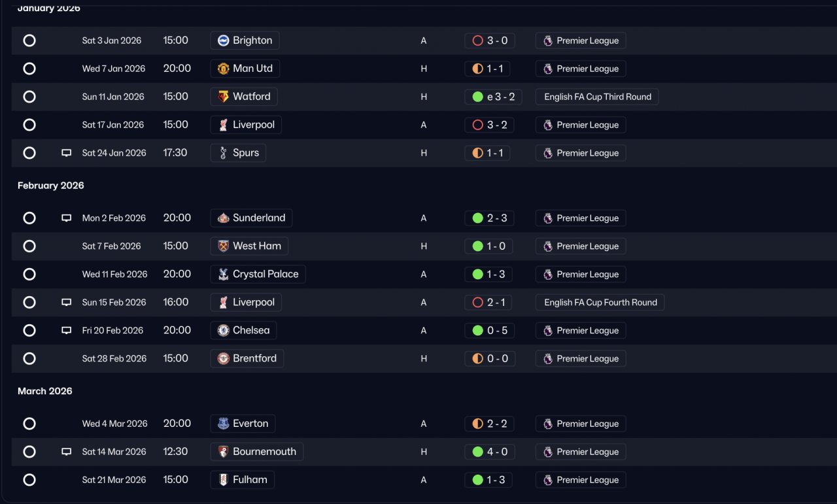Click the TV icon beside the Bournemouth fixture

[66, 452]
